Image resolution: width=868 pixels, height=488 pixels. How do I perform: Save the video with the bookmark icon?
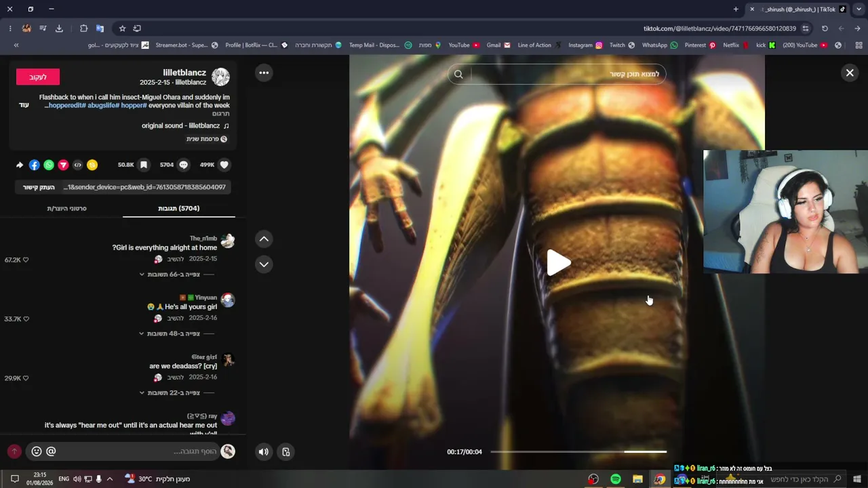[x=143, y=165]
